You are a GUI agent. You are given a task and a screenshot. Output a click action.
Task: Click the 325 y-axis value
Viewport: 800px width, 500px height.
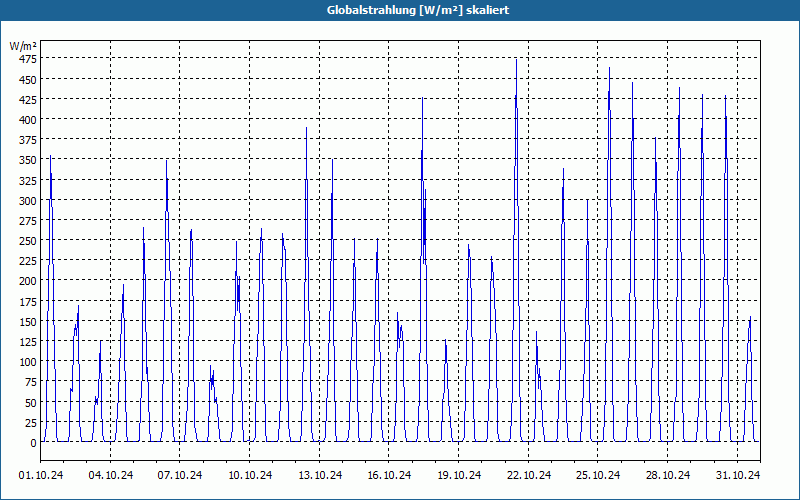28,180
